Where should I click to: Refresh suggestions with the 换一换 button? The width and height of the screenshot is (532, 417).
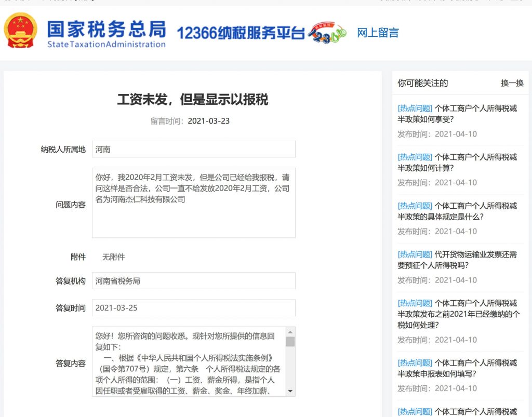511,84
